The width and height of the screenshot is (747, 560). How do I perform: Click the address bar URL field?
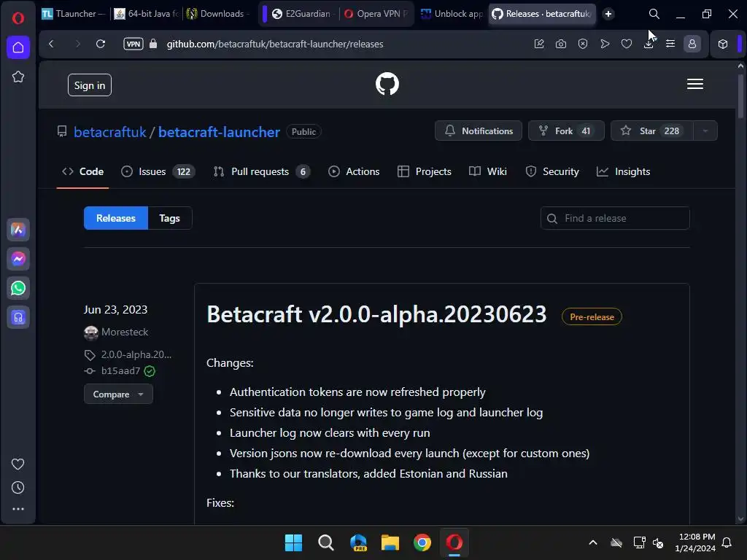pos(275,44)
